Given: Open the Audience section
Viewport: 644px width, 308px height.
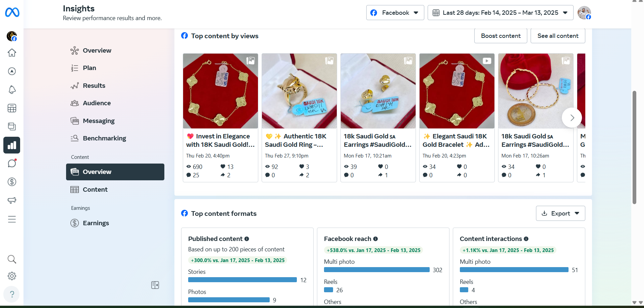Looking at the screenshot, I should coord(115,103).
